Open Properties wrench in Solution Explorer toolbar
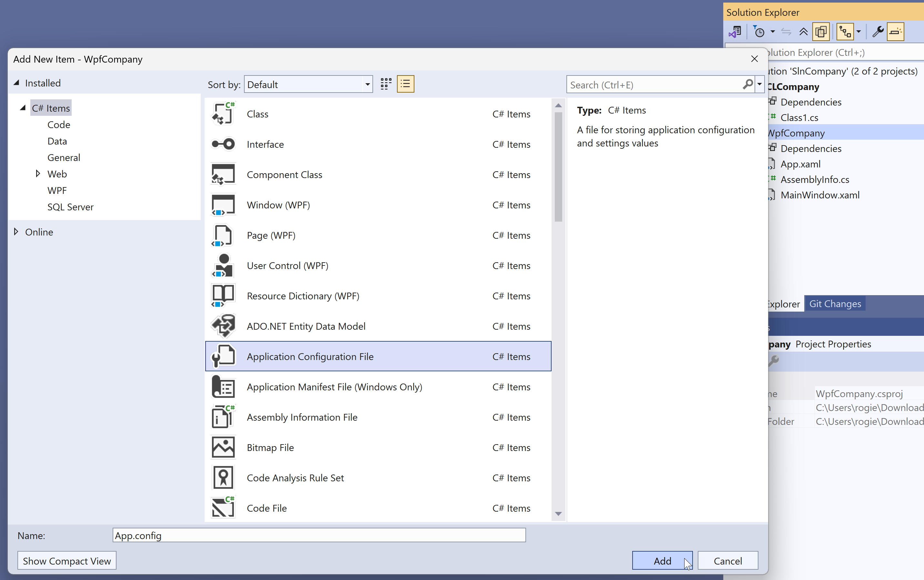 [877, 32]
